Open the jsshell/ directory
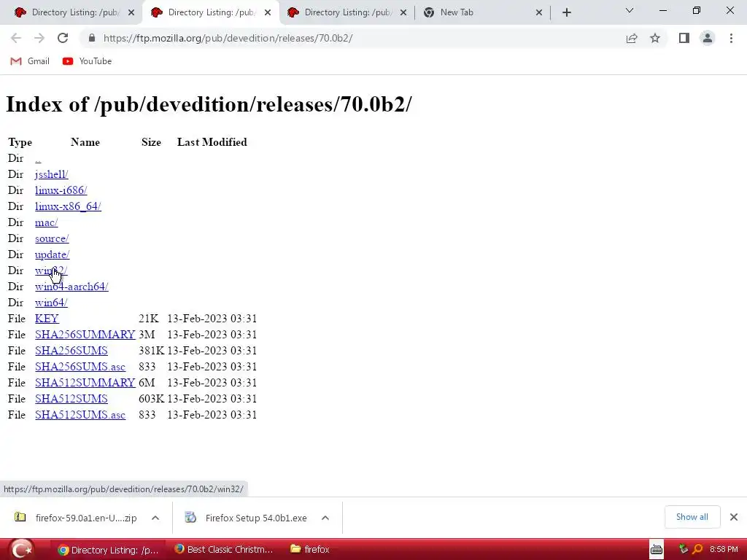The width and height of the screenshot is (747, 560). (x=52, y=174)
